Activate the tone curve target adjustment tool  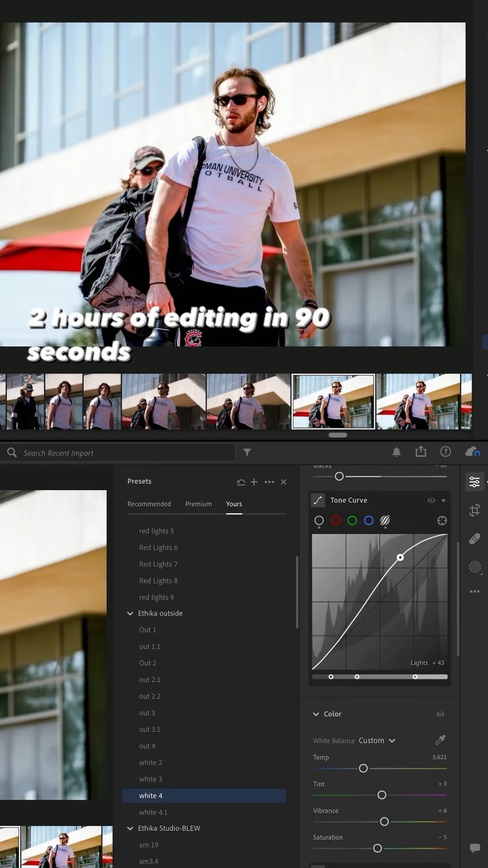442,521
